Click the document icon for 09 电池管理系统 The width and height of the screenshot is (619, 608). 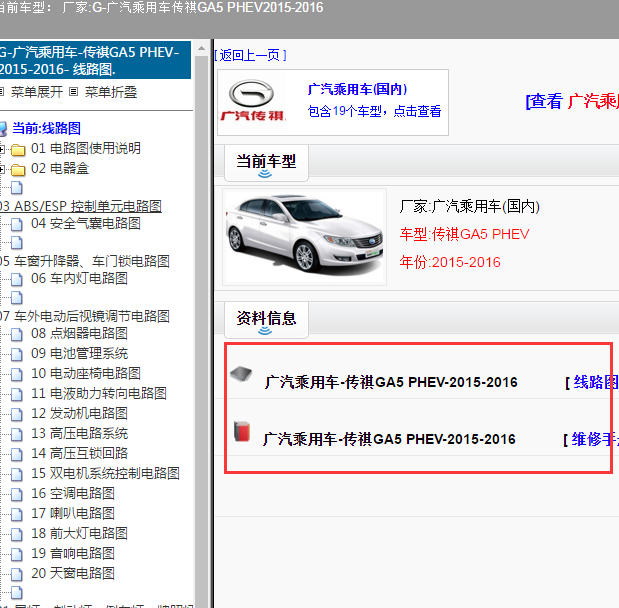[17, 354]
